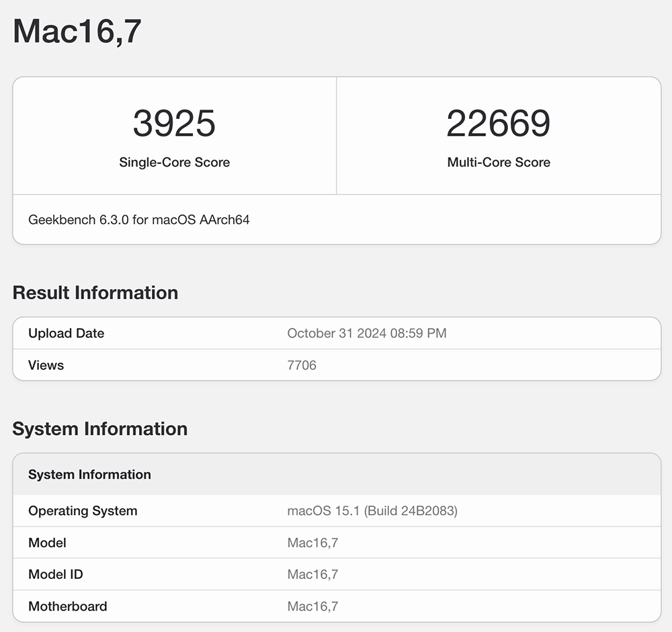Click the Model ID row label
Viewport: 672px width, 632px height.
tap(56, 574)
